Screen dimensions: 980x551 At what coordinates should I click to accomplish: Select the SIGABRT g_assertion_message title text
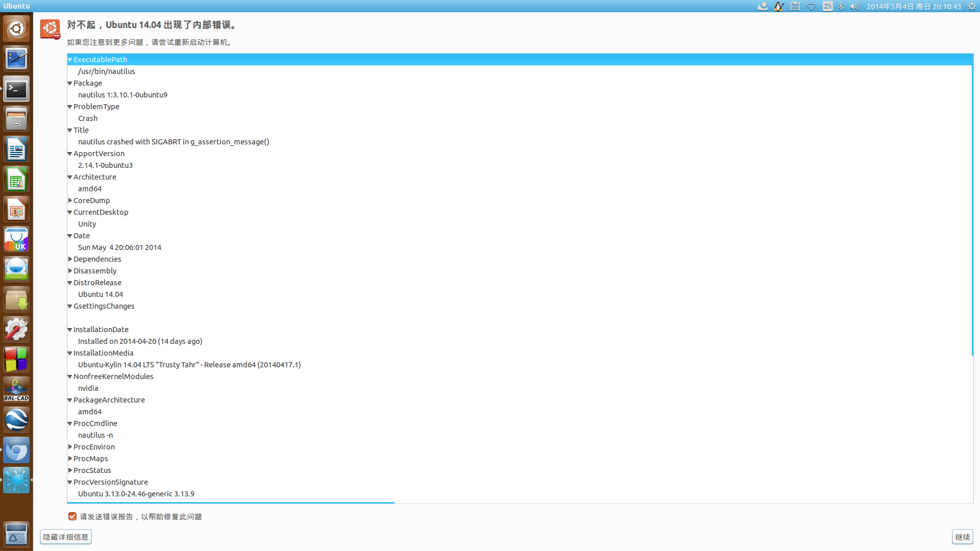coord(174,142)
